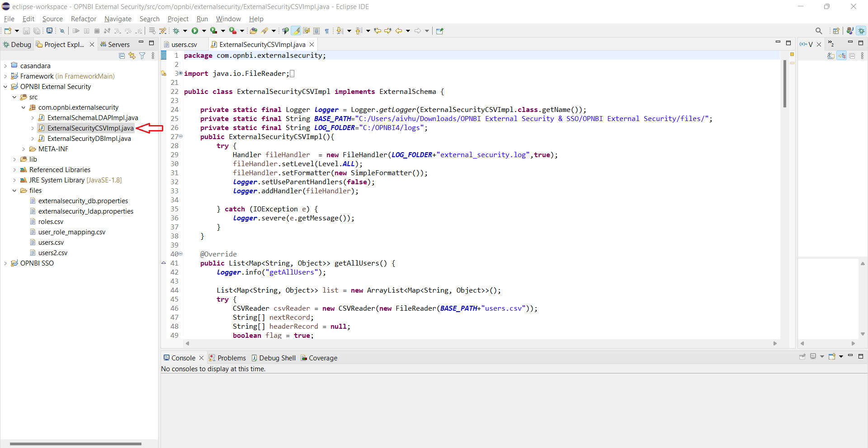Open the Debug Shell tab
Viewport: 868px width, 448px height.
click(274, 358)
